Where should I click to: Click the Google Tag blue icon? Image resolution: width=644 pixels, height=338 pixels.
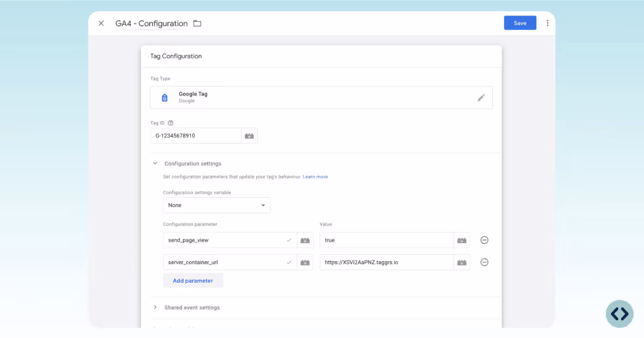165,98
